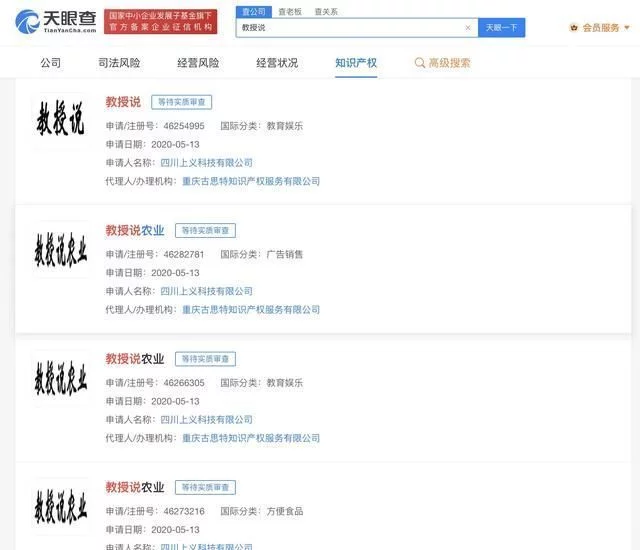
Task: Click the 天眼一下 search button
Action: pyautogui.click(x=502, y=28)
